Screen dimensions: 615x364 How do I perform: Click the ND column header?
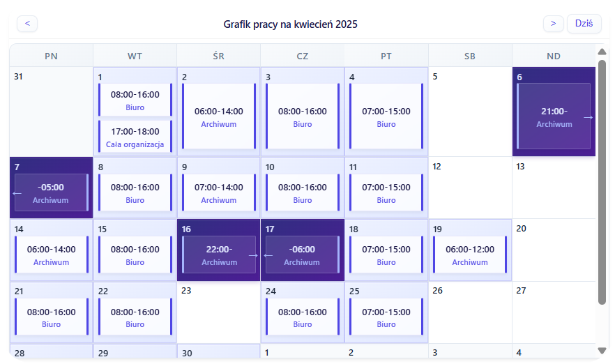click(x=554, y=56)
